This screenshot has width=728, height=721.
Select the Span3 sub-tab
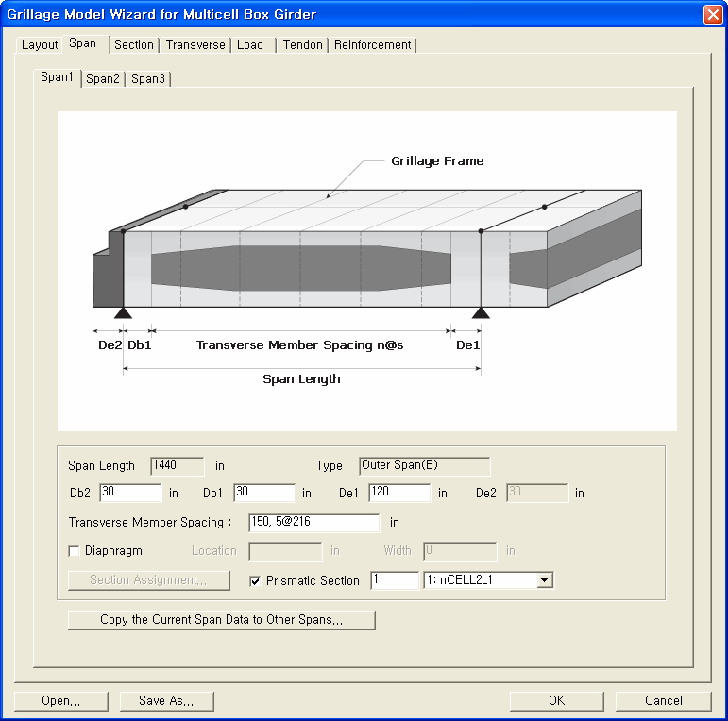click(x=148, y=79)
